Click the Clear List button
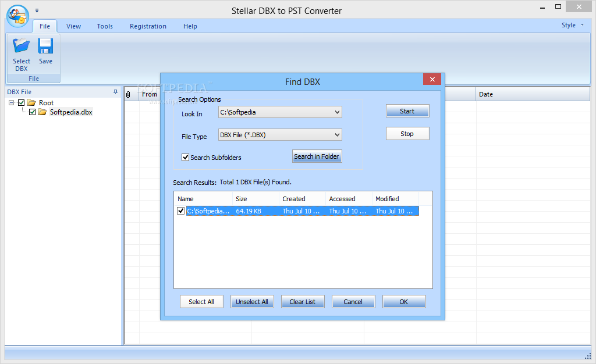Viewport: 596px width, 364px height. point(303,302)
